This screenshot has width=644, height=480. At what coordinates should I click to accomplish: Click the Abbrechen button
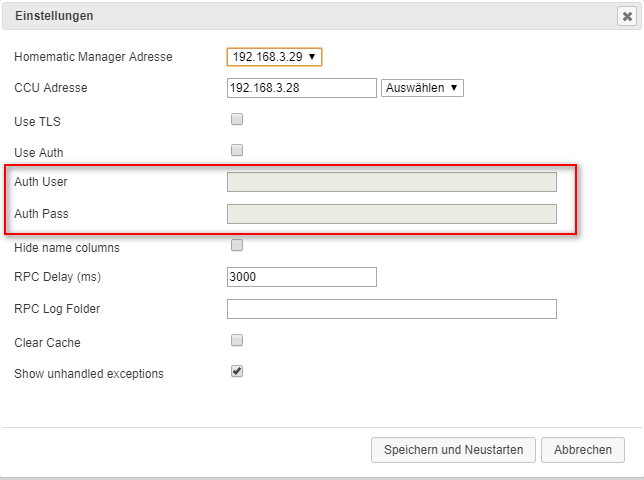[582, 450]
